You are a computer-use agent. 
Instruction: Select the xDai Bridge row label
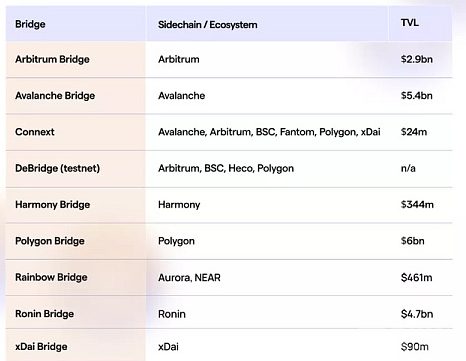(x=41, y=347)
